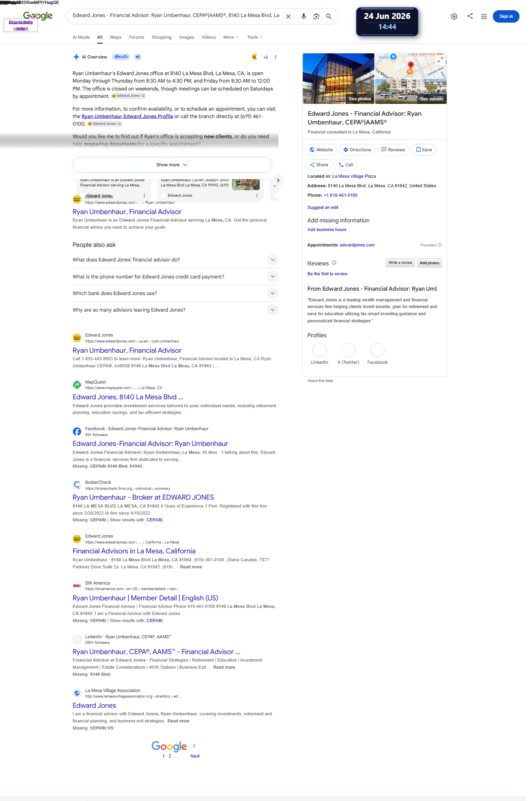Screen dimensions: 532x801
Task: Open the Forums results tab
Action: pos(137,38)
